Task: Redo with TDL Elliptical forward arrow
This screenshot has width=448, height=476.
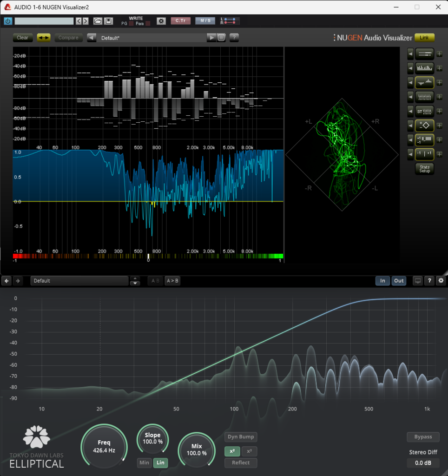Action: click(18, 281)
